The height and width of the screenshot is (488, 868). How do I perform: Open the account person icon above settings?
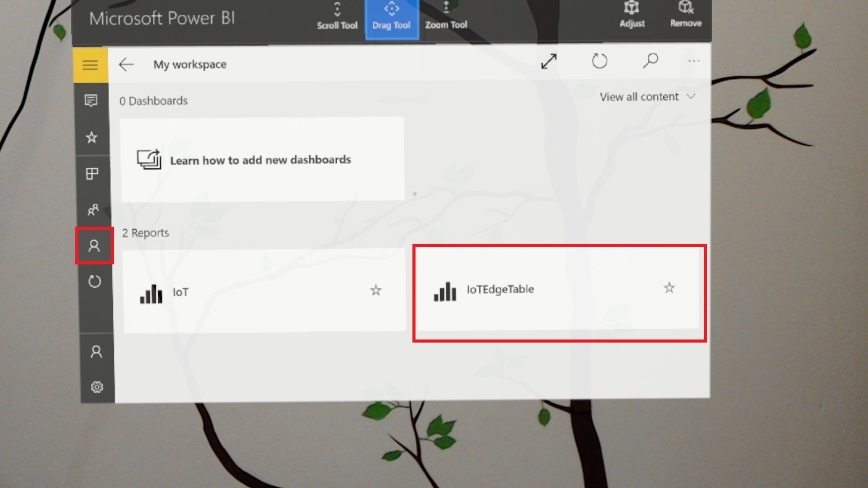point(96,351)
